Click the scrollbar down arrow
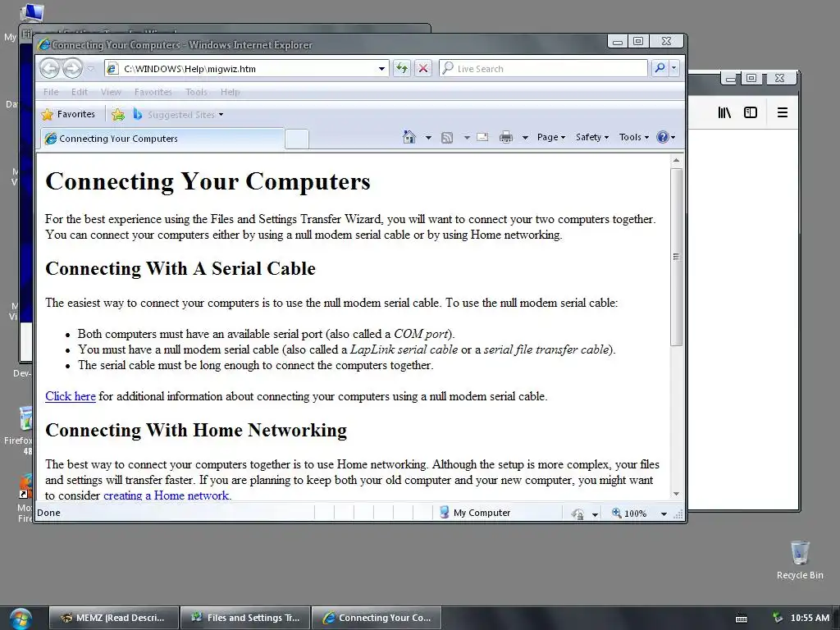The height and width of the screenshot is (630, 840). 676,494
